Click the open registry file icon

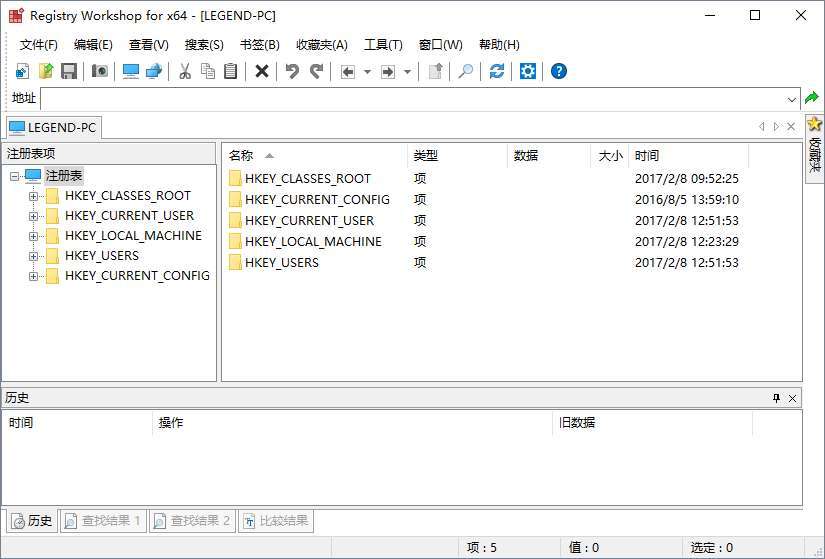46,71
